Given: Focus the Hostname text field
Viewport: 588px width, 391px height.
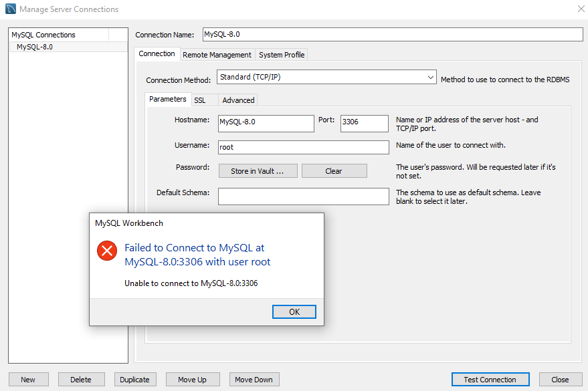Looking at the screenshot, I should 266,123.
